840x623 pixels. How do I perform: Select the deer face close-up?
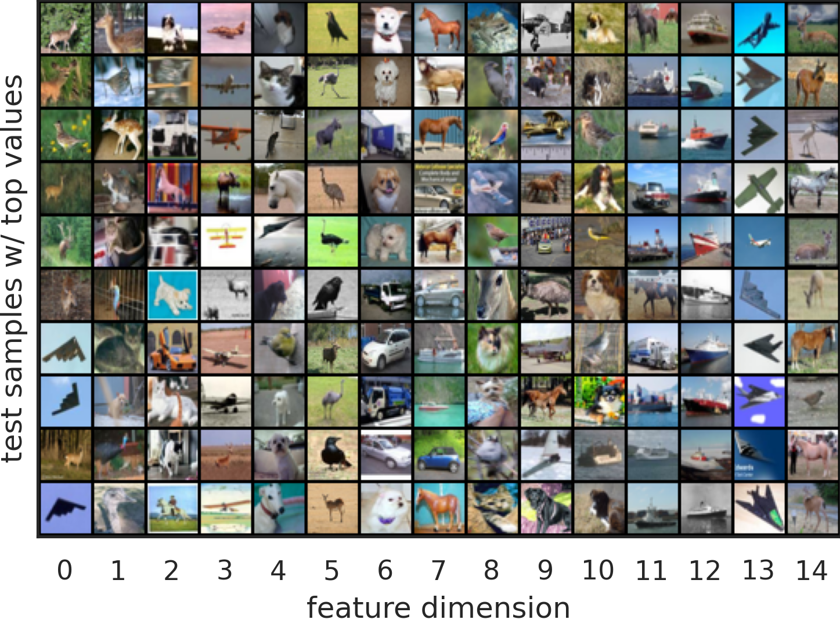[493, 295]
